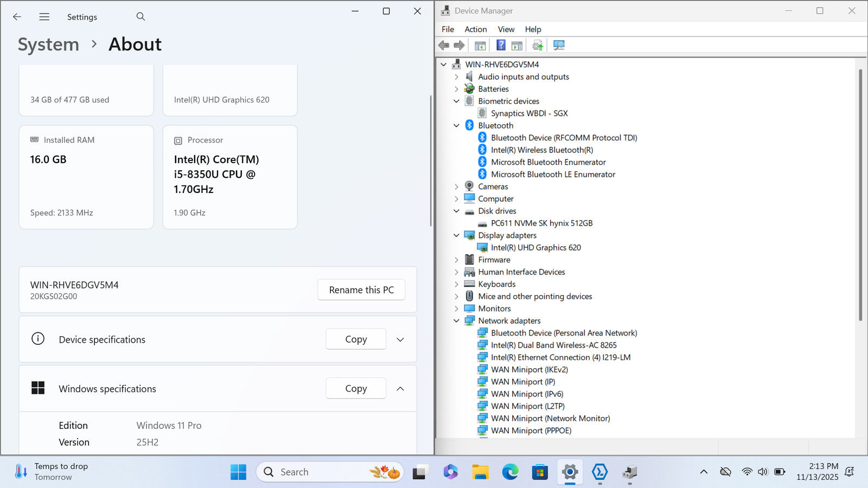
Task: Click the Processor i5-8350U card
Action: click(x=230, y=177)
